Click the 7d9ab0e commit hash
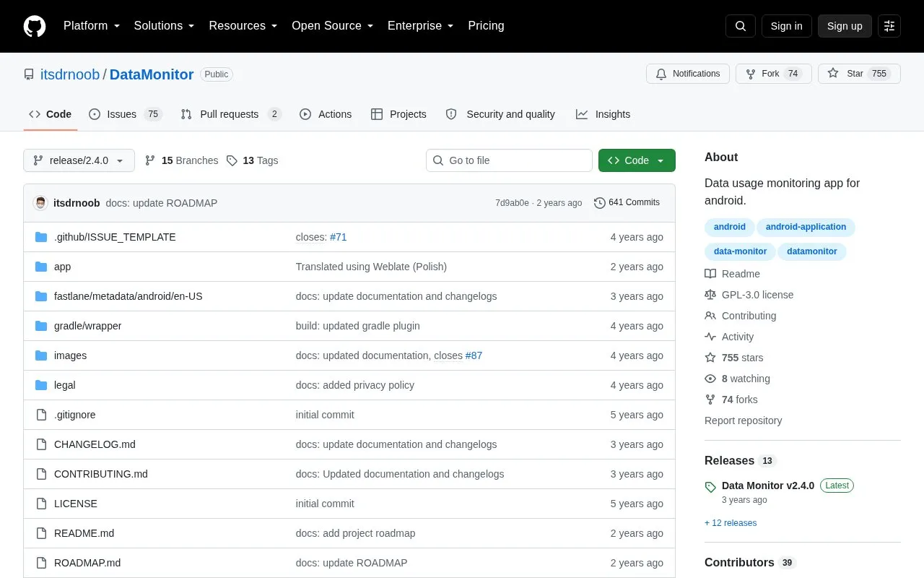The image size is (924, 578). (512, 203)
